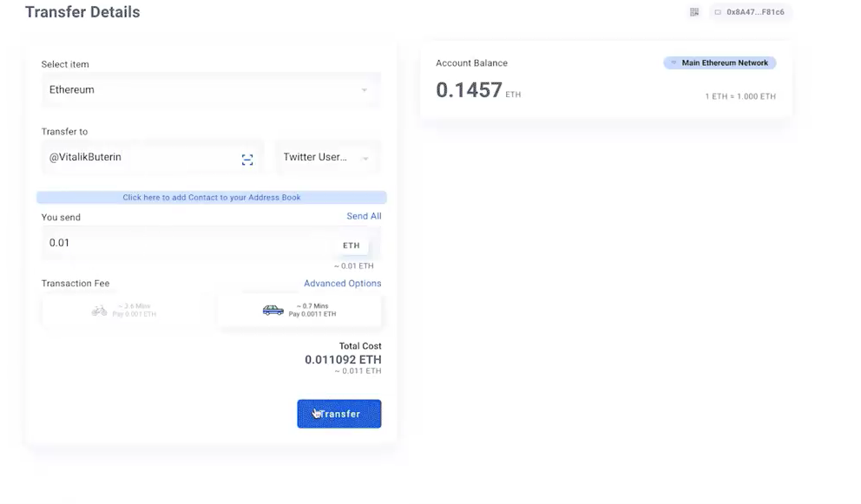Viewport: 861px width, 504px height.
Task: Open the Twitter User recipient type dropdown
Action: [327, 158]
